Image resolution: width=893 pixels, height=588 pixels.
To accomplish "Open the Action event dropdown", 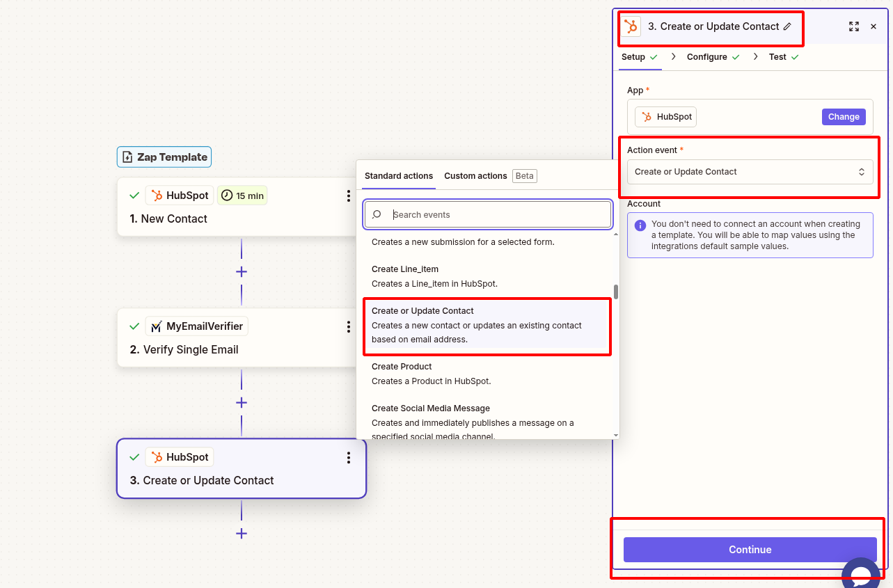I will click(750, 171).
